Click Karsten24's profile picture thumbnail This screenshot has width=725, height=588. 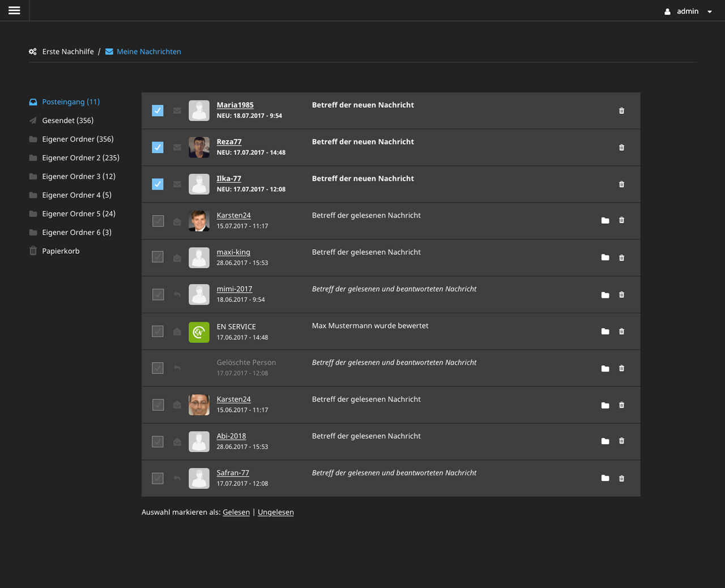click(199, 220)
